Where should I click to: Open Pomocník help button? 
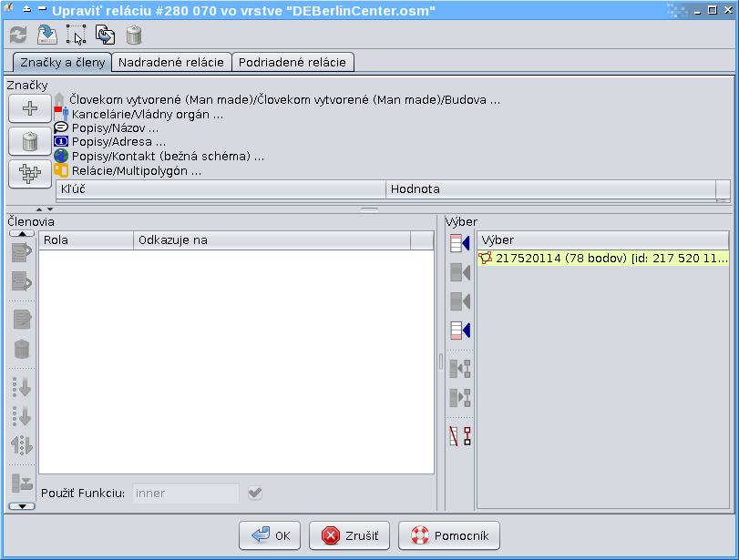pos(449,535)
